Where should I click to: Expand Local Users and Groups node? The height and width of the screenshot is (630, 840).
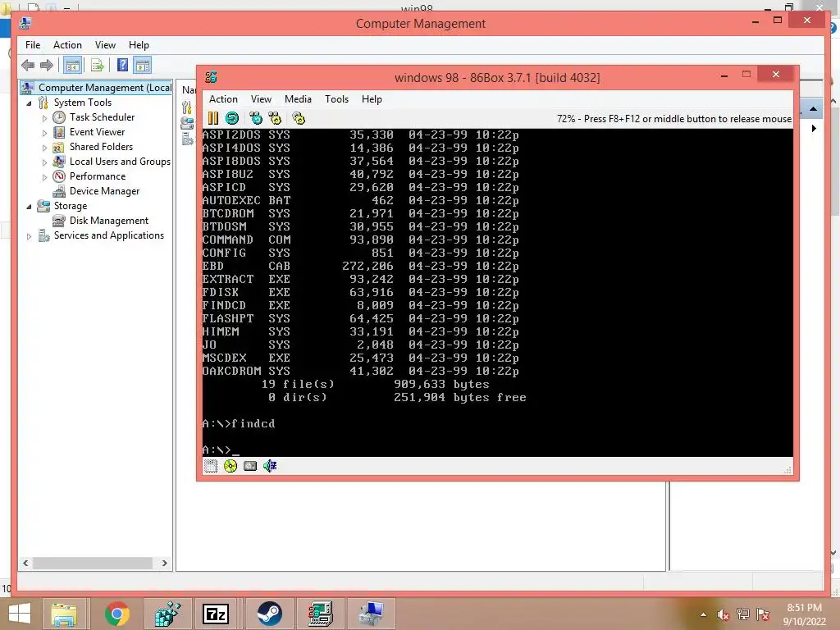click(x=44, y=162)
